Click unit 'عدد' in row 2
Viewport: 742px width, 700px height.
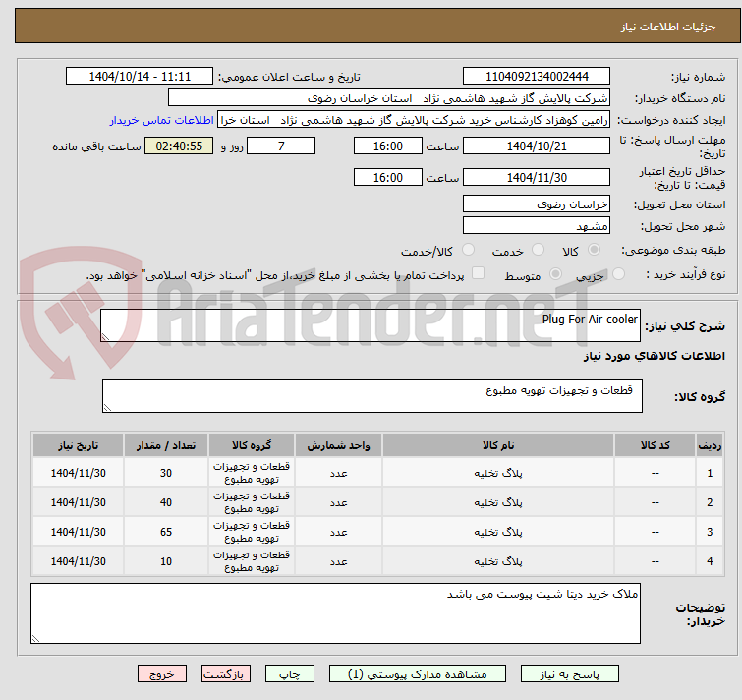(338, 502)
